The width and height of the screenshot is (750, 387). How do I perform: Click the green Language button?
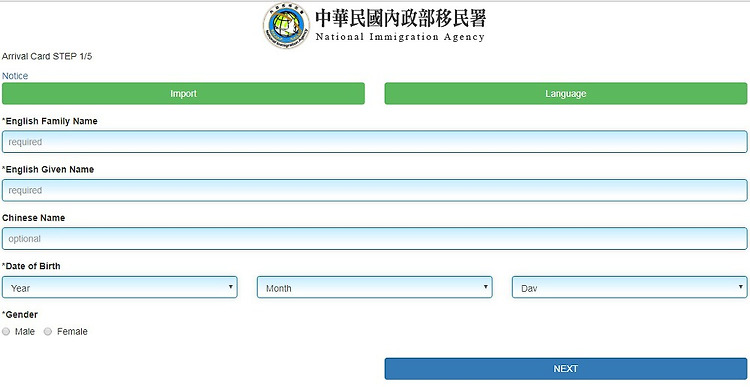coord(565,94)
